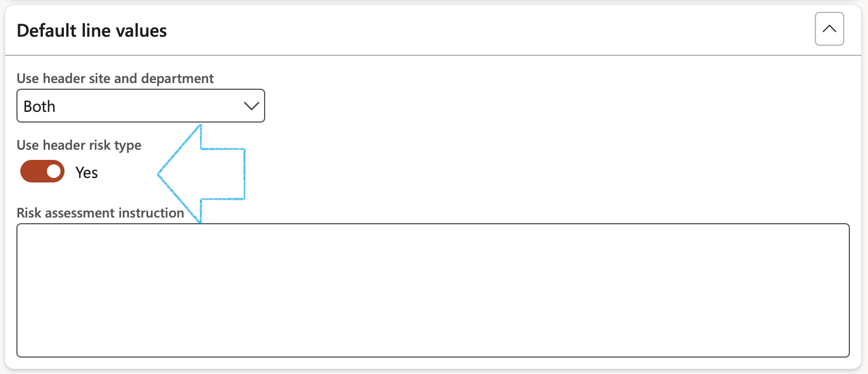Image resolution: width=868 pixels, height=374 pixels.
Task: Select the Both value in the combo box
Action: coord(141,106)
